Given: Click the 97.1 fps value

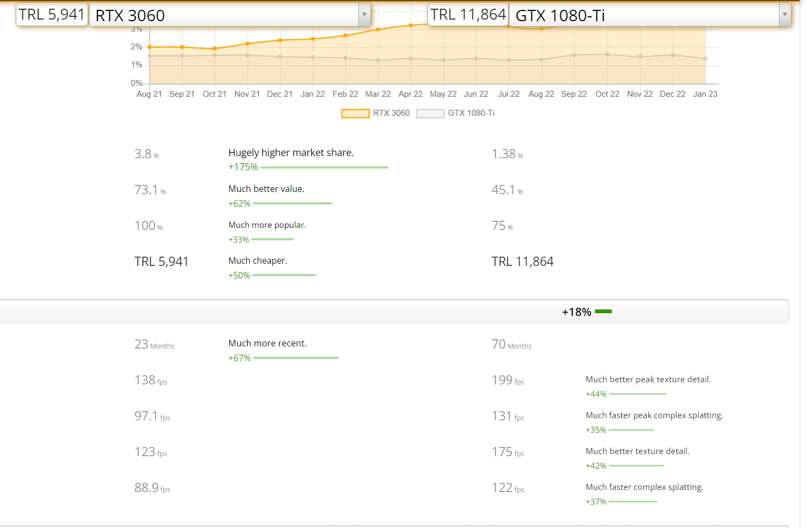Looking at the screenshot, I should click(x=152, y=417).
